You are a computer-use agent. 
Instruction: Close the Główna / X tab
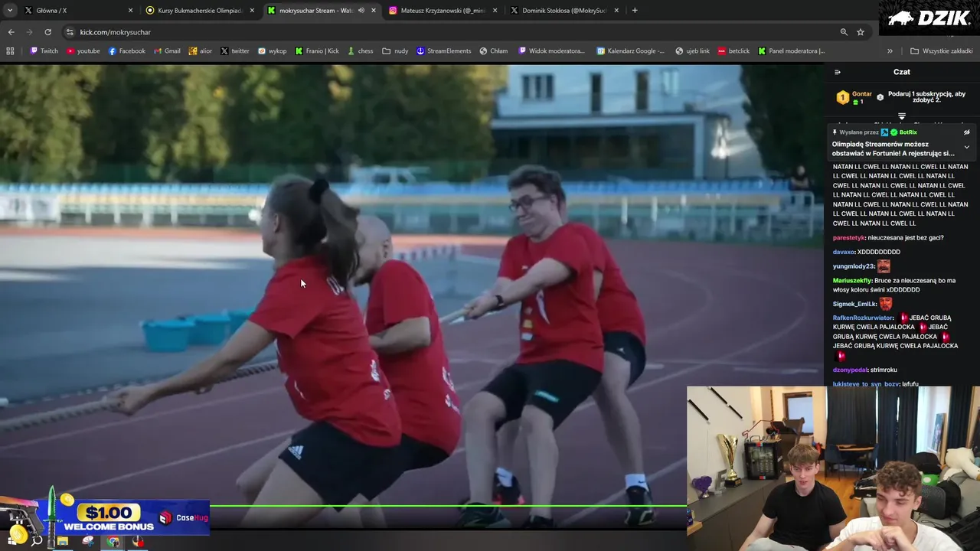(130, 11)
